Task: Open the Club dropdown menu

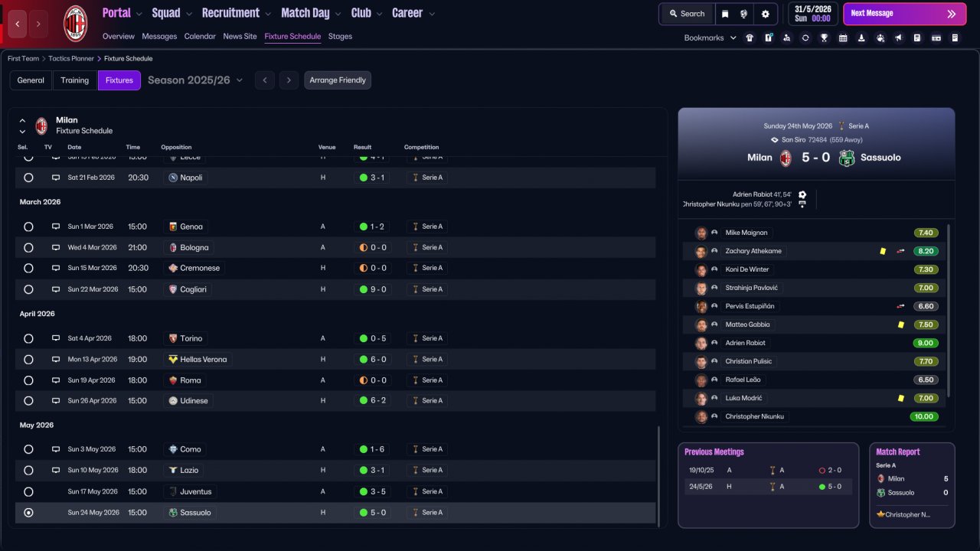Action: tap(367, 13)
